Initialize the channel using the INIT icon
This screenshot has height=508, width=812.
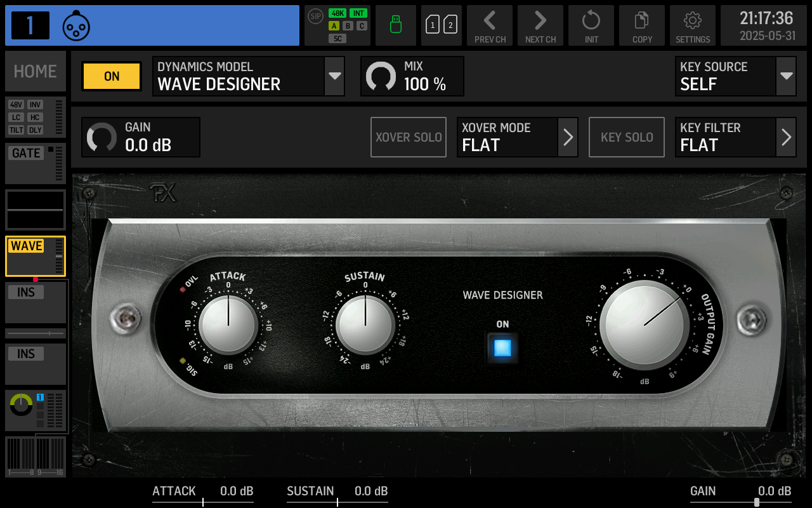click(591, 25)
